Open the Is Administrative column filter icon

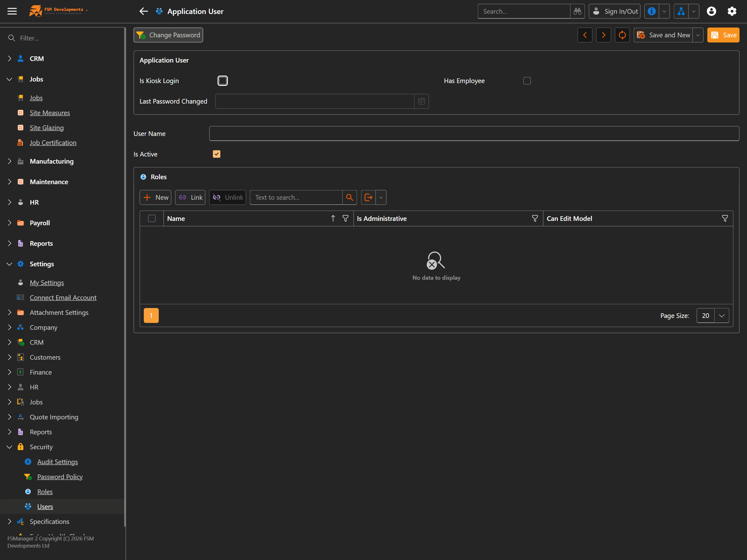[535, 218]
